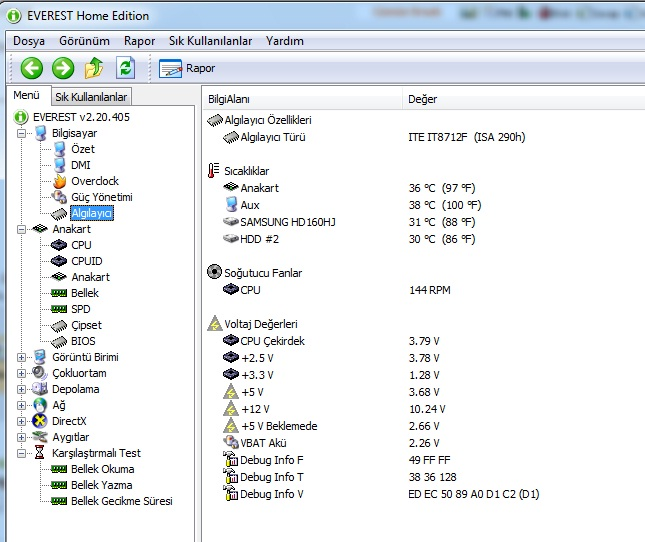Select Güç Yönetimi tree item
The width and height of the screenshot is (645, 542).
point(101,197)
